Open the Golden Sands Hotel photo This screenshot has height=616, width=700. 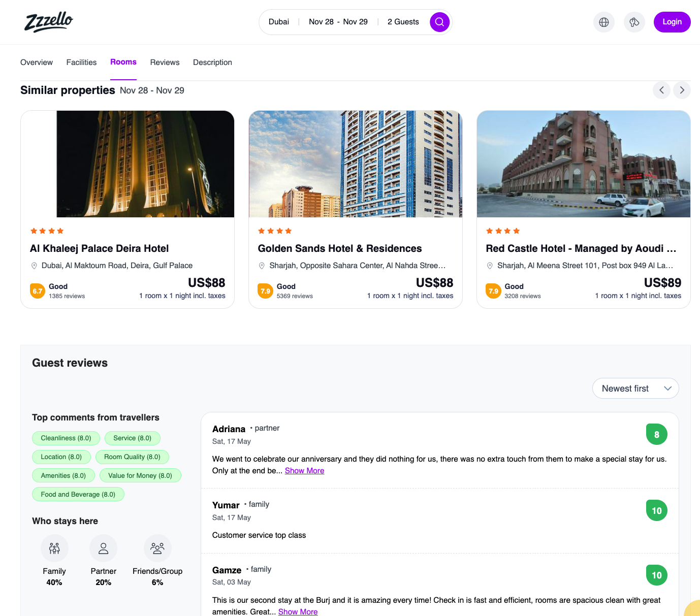355,164
